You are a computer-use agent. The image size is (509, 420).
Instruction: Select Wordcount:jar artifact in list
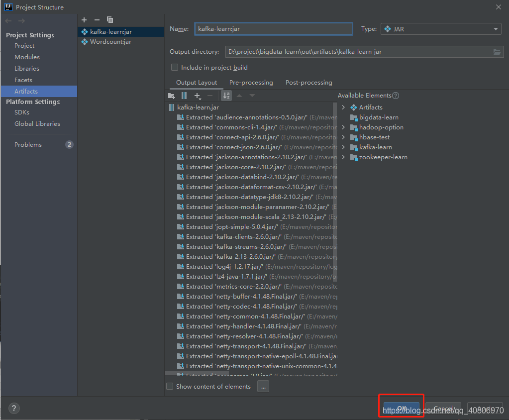tap(121, 41)
